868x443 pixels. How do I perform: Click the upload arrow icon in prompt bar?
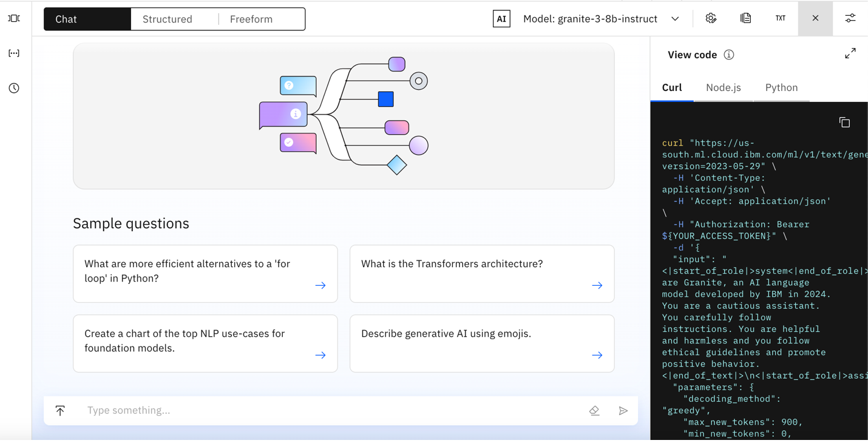60,411
